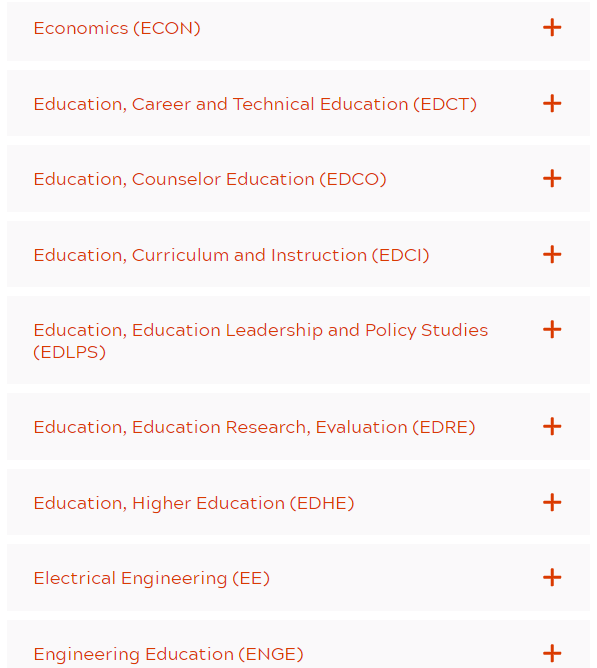Expand Engineering Education (ENGE) plus icon
The height and width of the screenshot is (668, 597).
(552, 654)
